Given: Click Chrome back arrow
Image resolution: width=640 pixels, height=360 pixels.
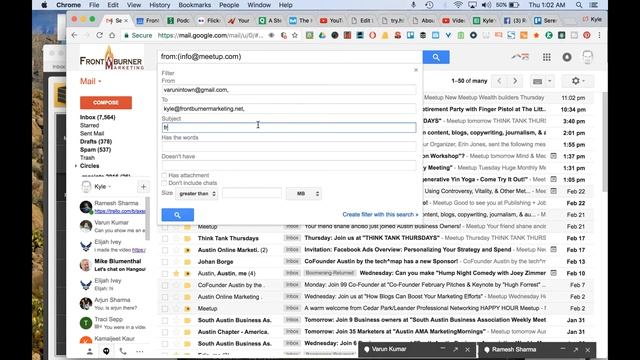Looking at the screenshot, I should point(74,36).
